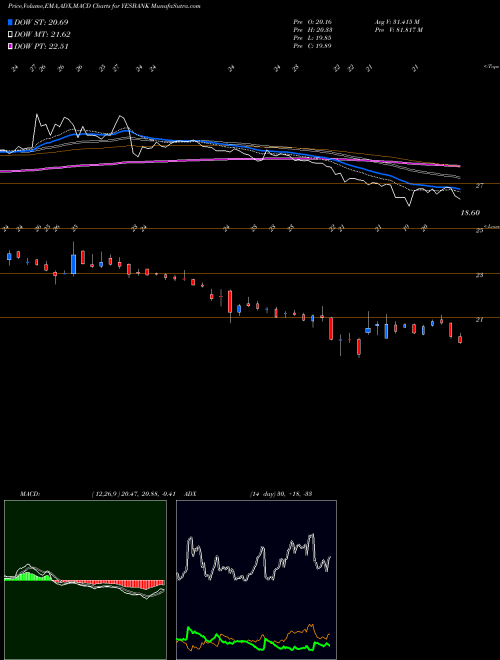Screen dimensions: 500x660
Task: Open the green MACD histogram chart
Action: (x=85, y=580)
